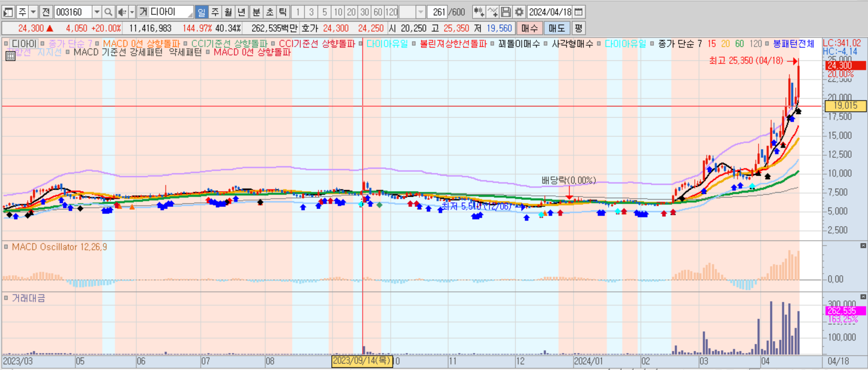Click the small square before the 디아이 legend
Image resolution: width=868 pixels, height=370 pixels.
click(x=6, y=44)
